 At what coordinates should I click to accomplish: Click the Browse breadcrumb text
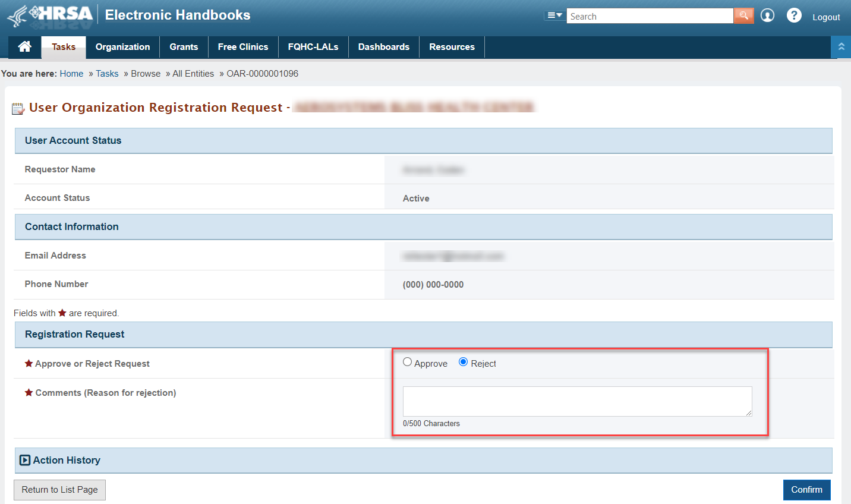click(146, 74)
